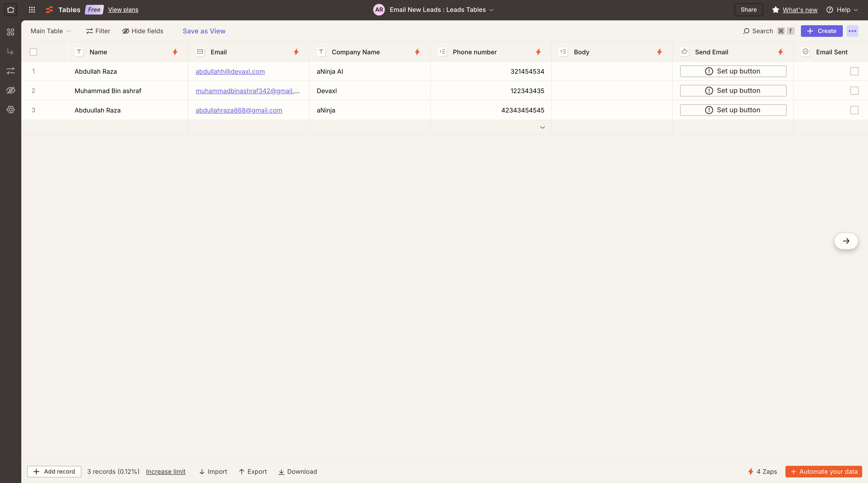The height and width of the screenshot is (483, 868).
Task: Open the Filter option
Action: click(98, 31)
